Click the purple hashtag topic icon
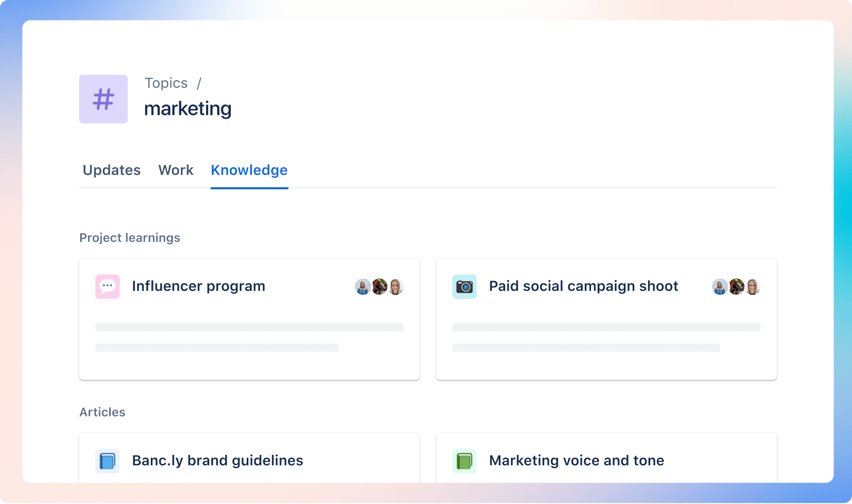852x504 pixels. (x=103, y=99)
